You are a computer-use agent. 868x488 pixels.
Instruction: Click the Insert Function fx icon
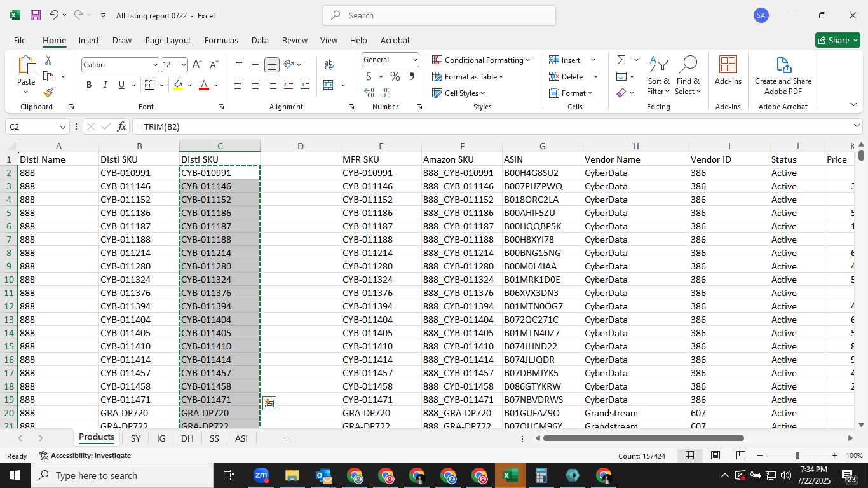121,127
